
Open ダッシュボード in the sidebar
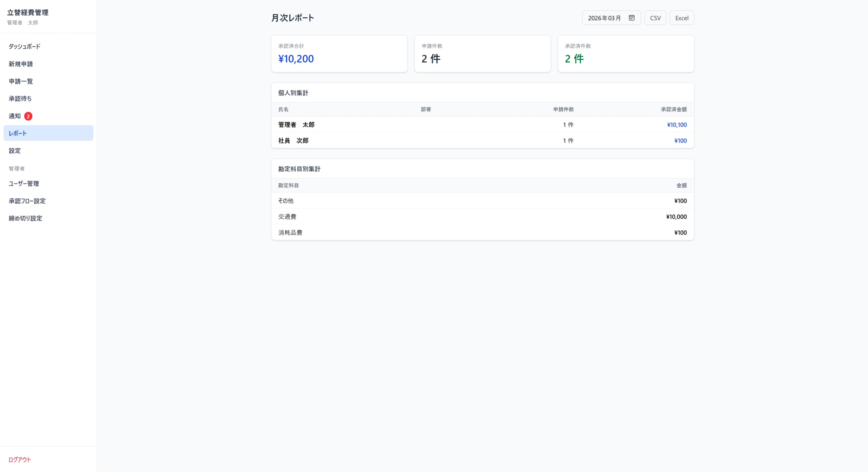25,46
